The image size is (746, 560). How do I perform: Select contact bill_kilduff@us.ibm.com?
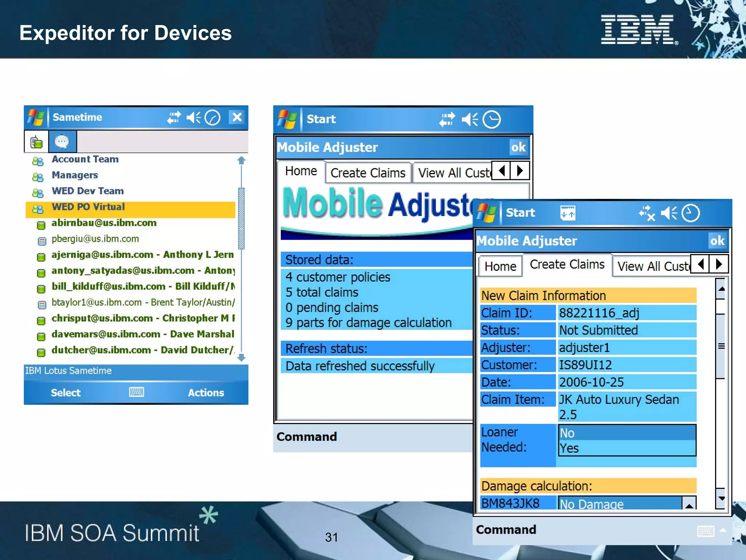143,286
